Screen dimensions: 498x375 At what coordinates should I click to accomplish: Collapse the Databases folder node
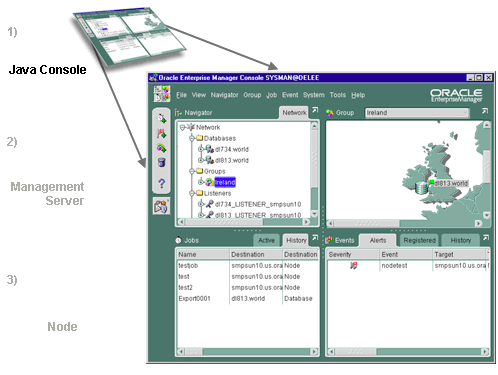point(192,138)
